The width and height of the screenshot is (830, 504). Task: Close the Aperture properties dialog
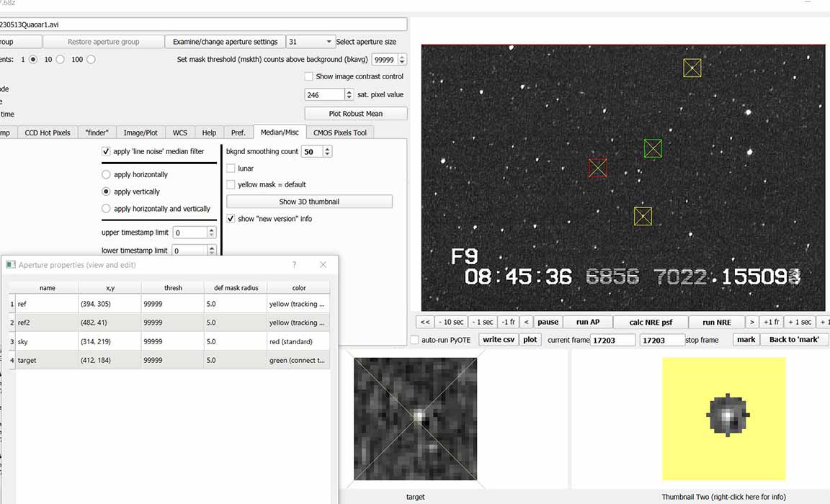[323, 265]
